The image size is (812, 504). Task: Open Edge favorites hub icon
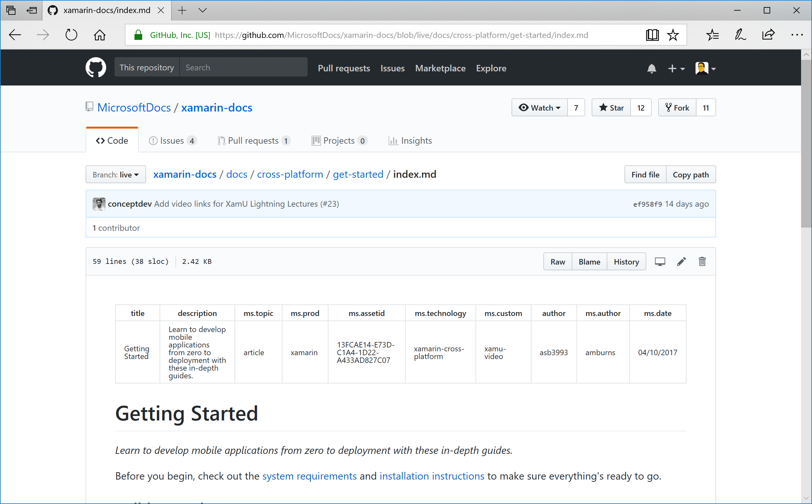click(712, 35)
